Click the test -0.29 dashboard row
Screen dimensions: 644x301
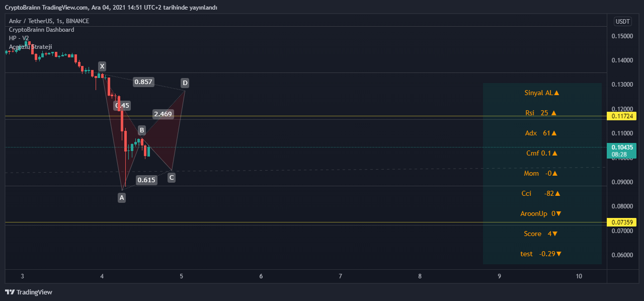(x=541, y=254)
